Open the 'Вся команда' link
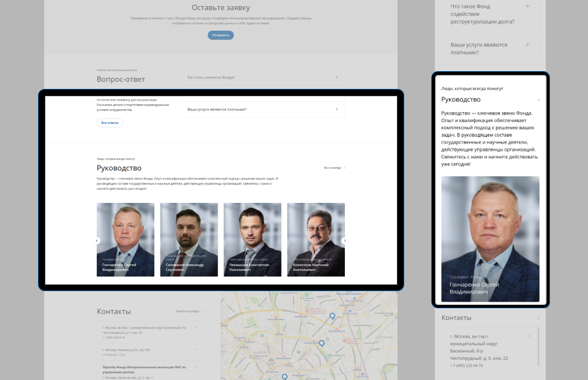 coord(334,167)
